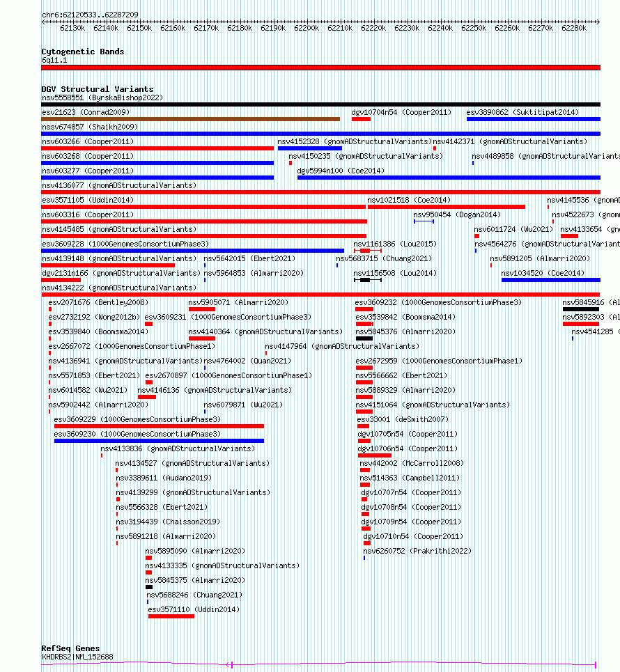Screen dimensions: 620x672
Task: Click nsv6079871 (Wu2021) label
Action: pyautogui.click(x=243, y=405)
